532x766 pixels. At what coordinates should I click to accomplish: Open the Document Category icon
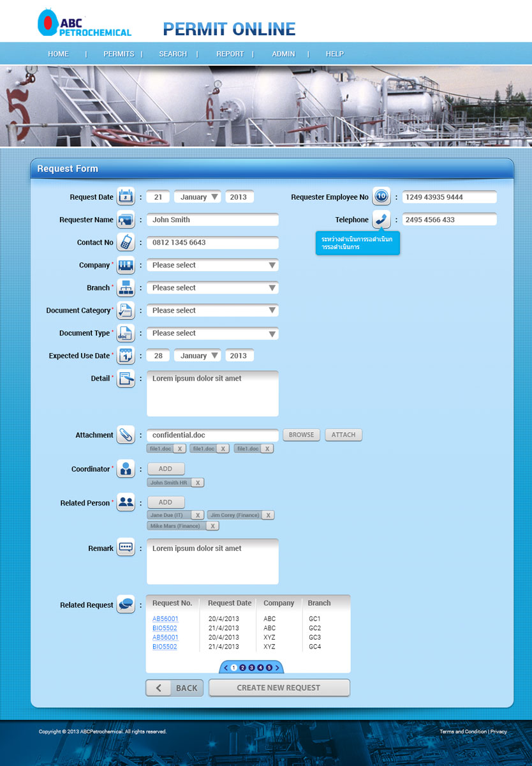(x=126, y=310)
